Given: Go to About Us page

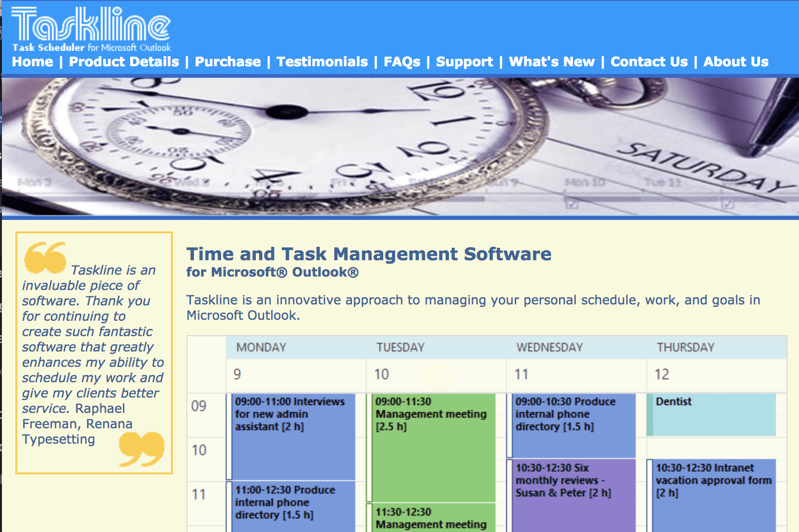Looking at the screenshot, I should click(736, 62).
